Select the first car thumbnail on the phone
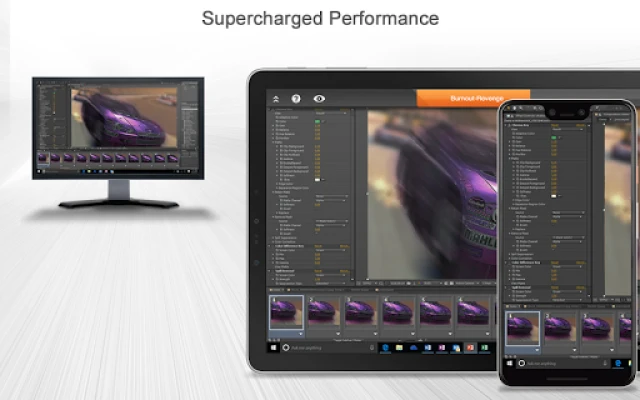Viewport: 640px width, 400px height. [522, 328]
